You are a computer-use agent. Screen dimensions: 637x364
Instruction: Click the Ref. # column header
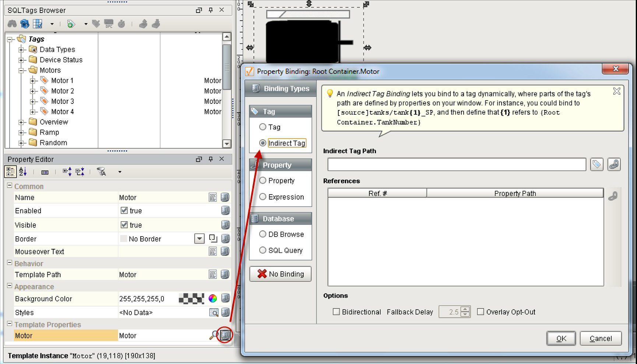pos(377,193)
